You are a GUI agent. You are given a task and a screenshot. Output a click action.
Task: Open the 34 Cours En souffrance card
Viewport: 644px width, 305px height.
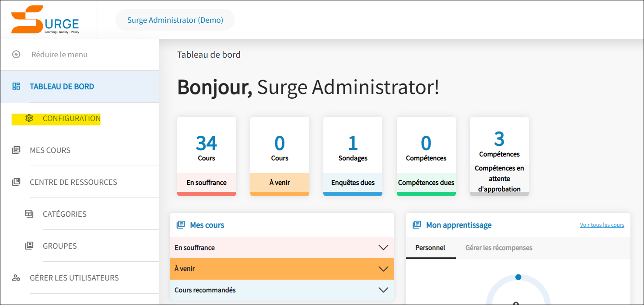pos(206,156)
